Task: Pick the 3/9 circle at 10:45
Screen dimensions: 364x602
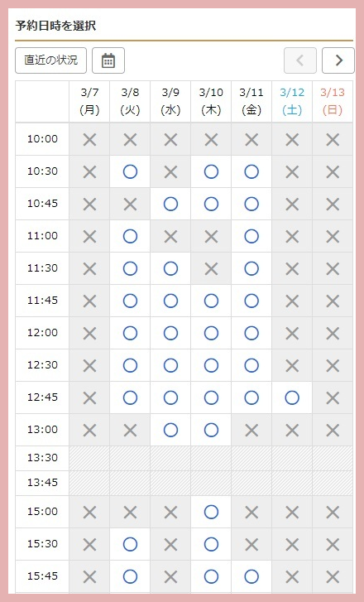Action: coord(170,204)
